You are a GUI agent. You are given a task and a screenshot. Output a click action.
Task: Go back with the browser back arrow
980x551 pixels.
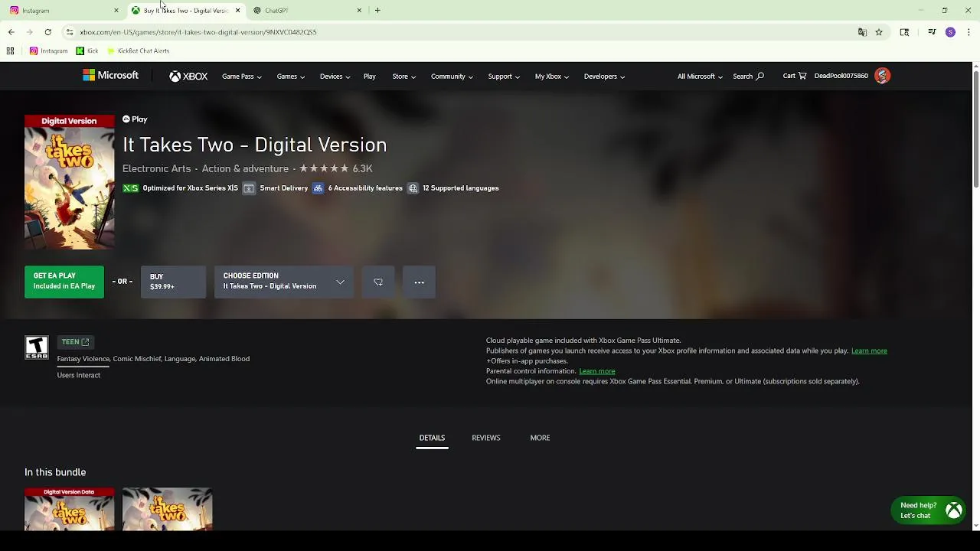[11, 32]
